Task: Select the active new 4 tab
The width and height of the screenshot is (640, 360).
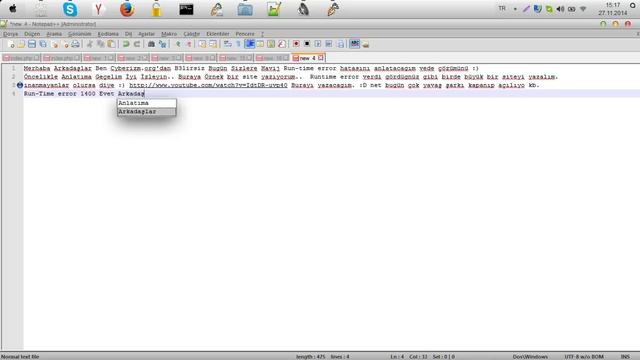Action: [x=308, y=58]
